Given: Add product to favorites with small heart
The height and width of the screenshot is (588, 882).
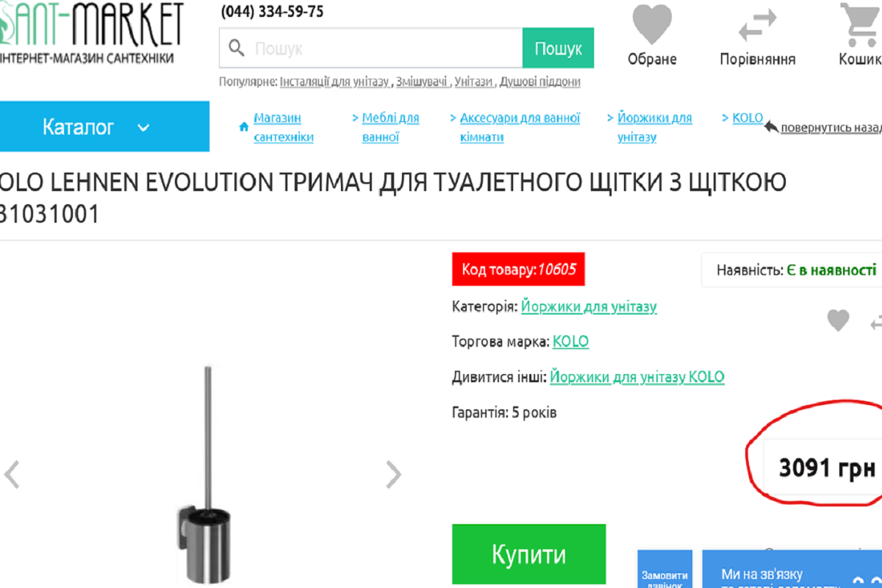Looking at the screenshot, I should (838, 320).
